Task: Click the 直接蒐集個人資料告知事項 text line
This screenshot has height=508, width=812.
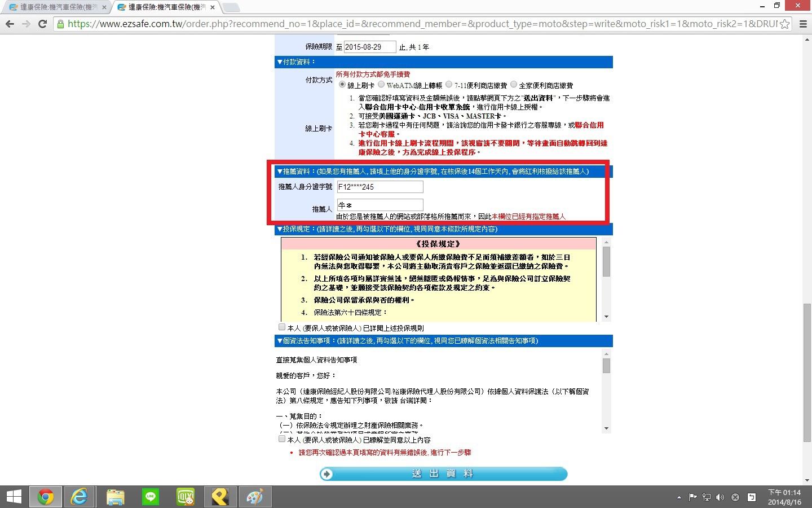Action: coord(316,360)
